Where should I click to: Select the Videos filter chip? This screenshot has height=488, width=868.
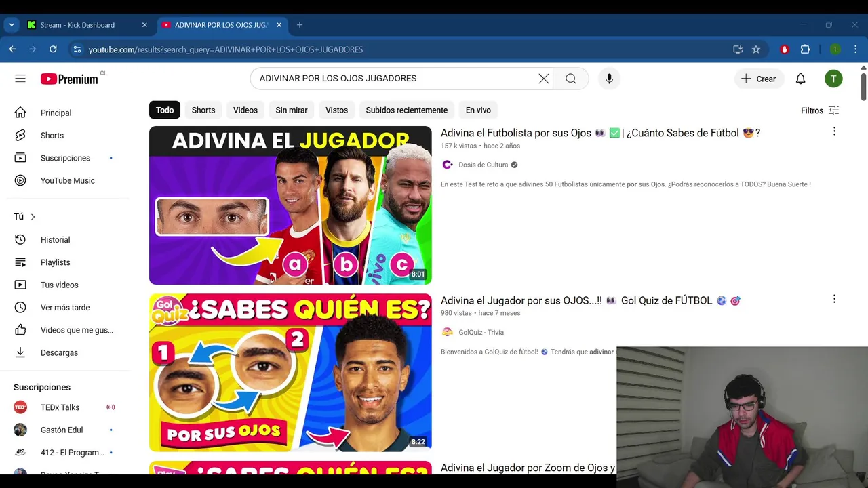[245, 110]
